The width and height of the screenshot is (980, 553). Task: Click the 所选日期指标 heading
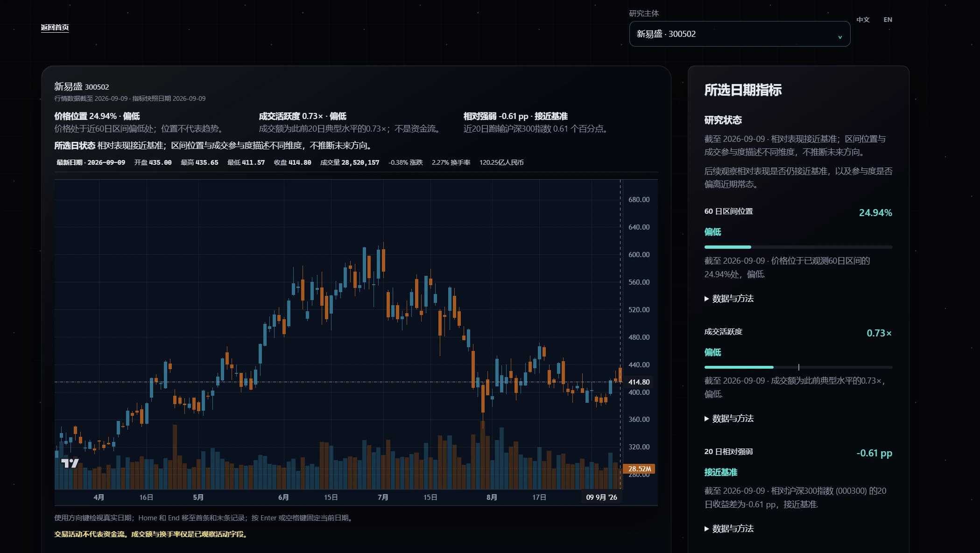[743, 90]
